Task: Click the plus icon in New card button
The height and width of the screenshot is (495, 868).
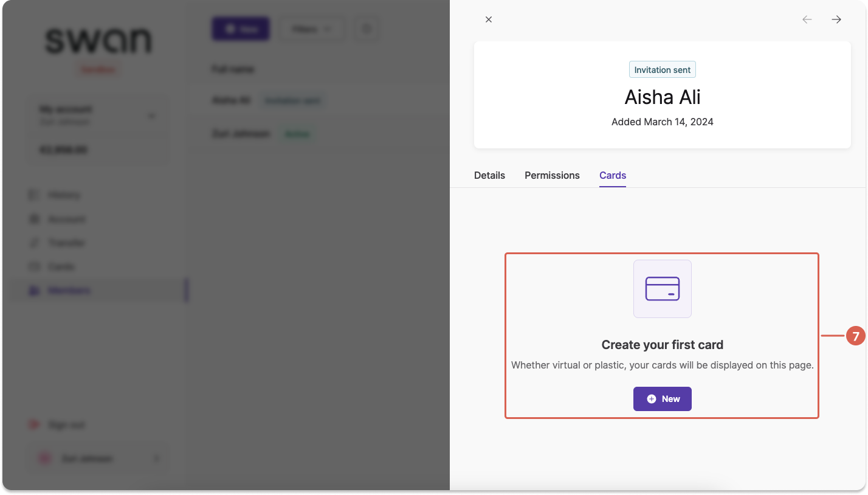Action: (652, 399)
